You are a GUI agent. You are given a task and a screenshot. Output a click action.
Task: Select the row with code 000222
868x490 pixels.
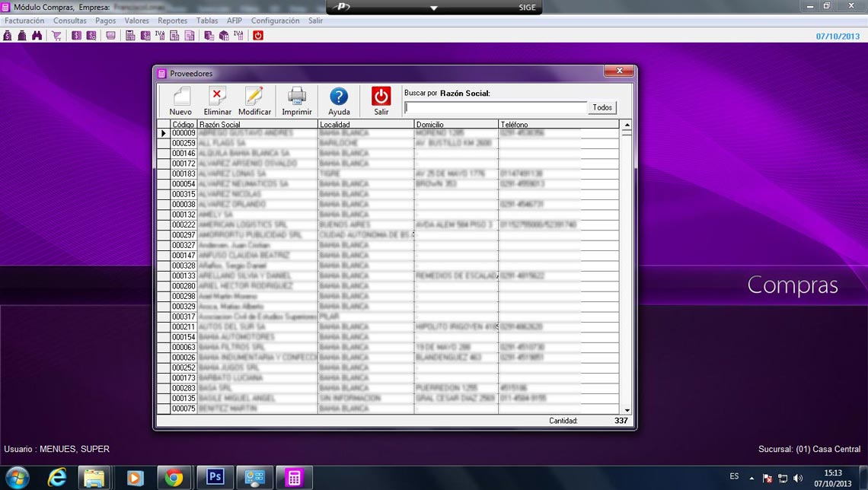183,225
